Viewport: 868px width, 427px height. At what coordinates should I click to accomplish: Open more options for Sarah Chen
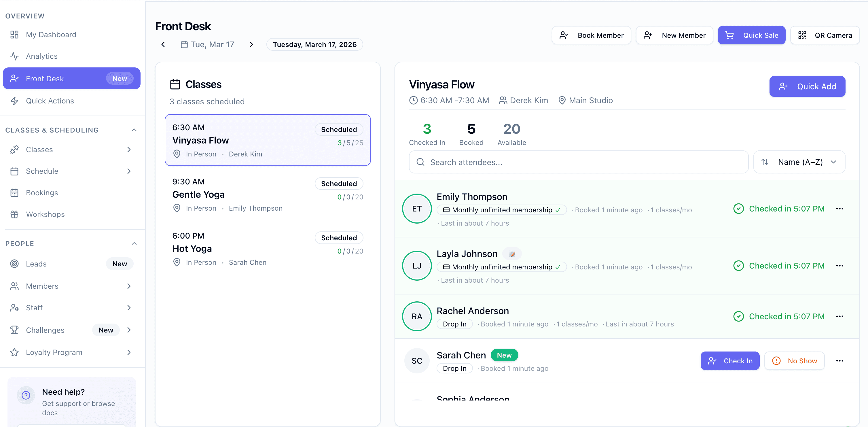tap(840, 361)
